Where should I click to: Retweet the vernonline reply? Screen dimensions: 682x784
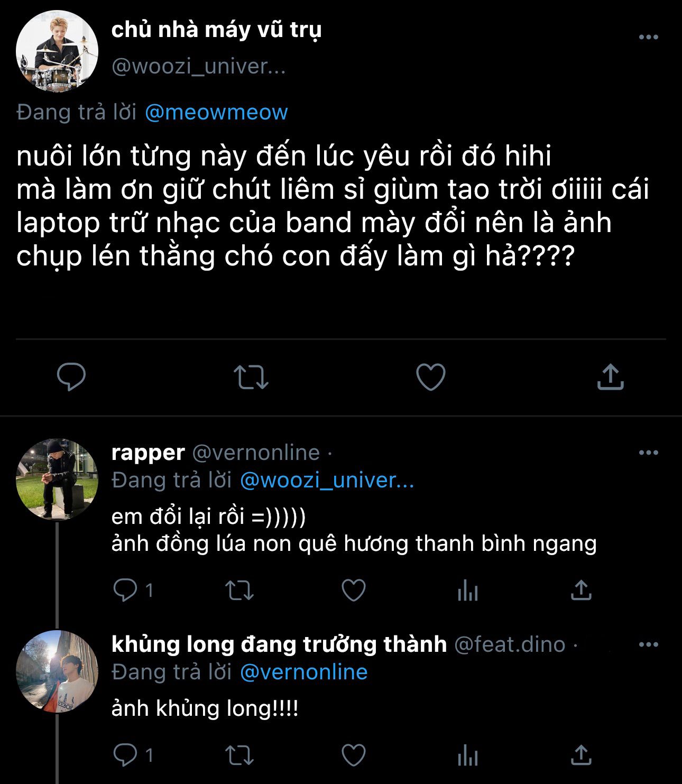tap(239, 591)
